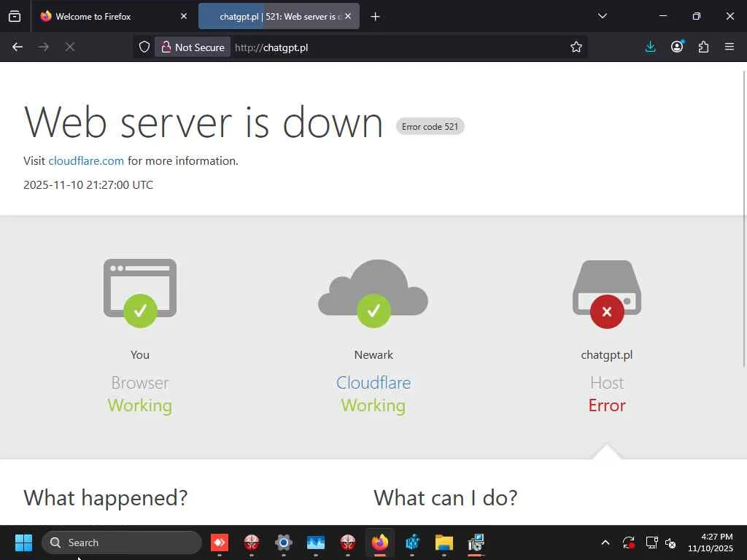The image size is (747, 560).
Task: Open the tracking protection shield icon
Action: click(x=144, y=47)
